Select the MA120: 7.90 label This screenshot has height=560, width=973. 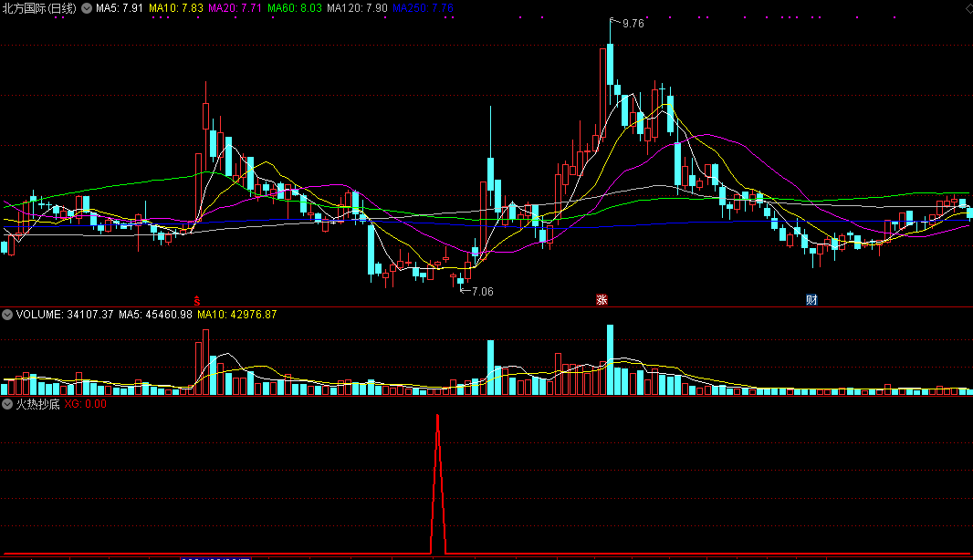[x=358, y=8]
